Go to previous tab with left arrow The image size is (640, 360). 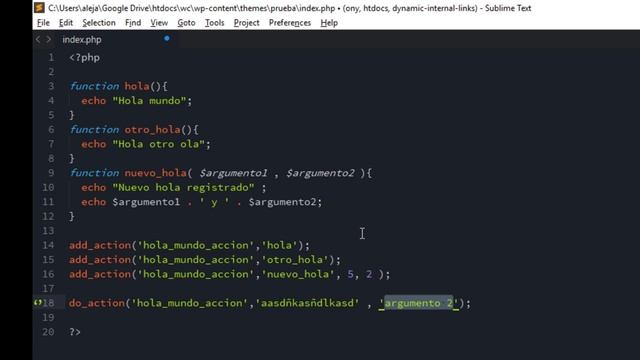click(38, 40)
